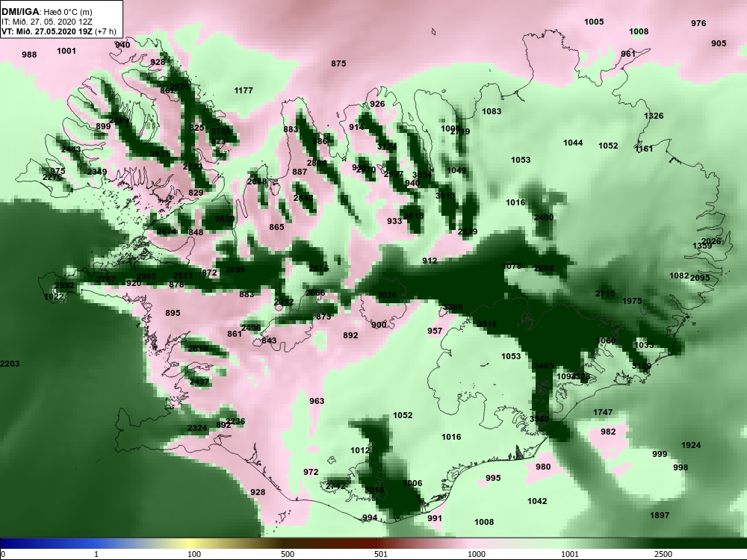Click the map value '2496'
747x560 pixels.
251,328
